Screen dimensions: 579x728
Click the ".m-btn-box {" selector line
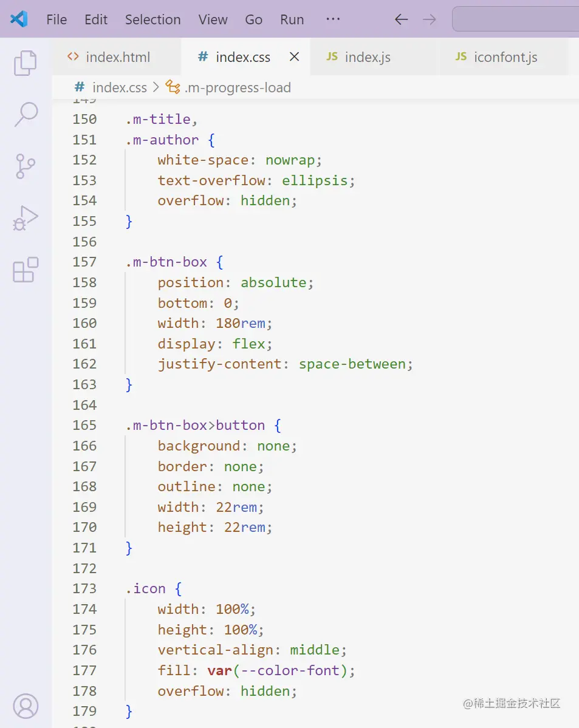[174, 262]
